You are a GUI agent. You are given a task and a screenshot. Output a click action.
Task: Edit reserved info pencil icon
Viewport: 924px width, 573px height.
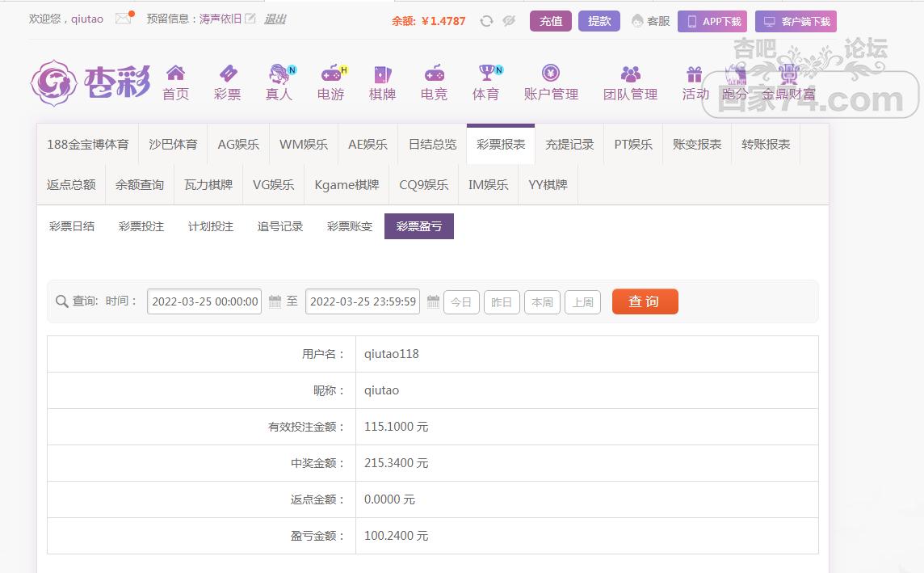click(x=250, y=19)
